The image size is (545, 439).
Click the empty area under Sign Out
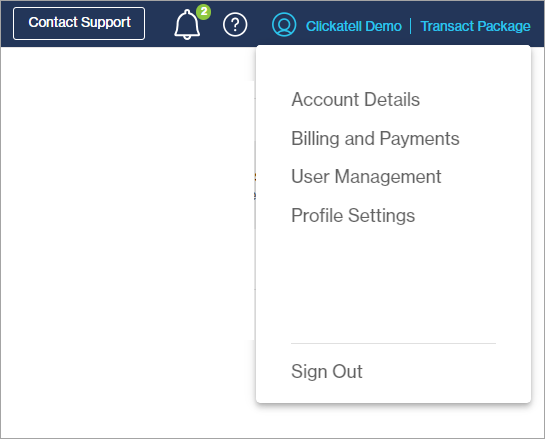393,392
